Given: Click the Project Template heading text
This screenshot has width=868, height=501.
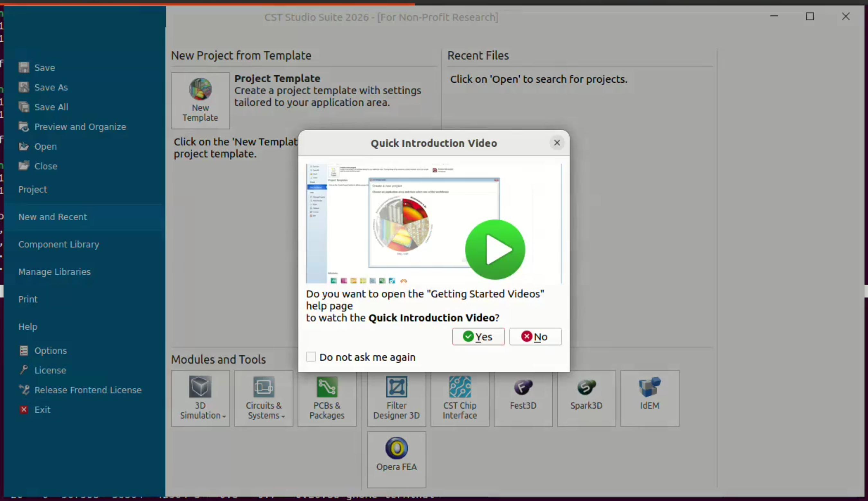Looking at the screenshot, I should (x=277, y=78).
